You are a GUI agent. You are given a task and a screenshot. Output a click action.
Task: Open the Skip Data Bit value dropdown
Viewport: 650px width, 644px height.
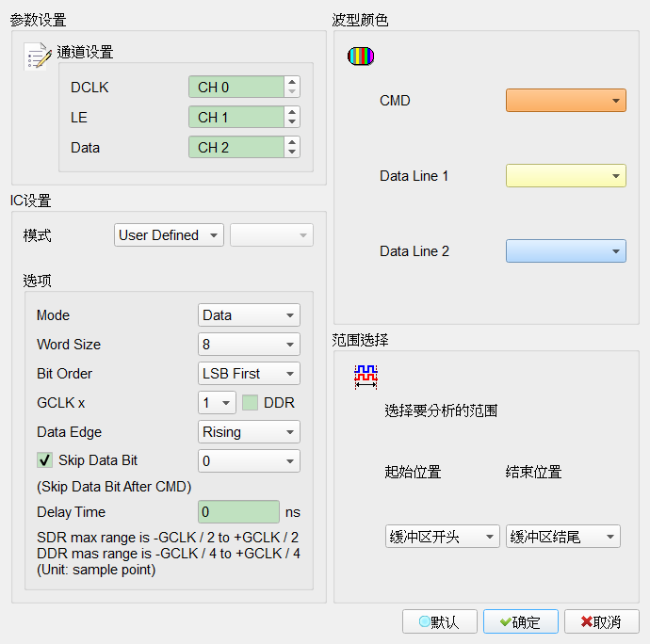coord(249,461)
